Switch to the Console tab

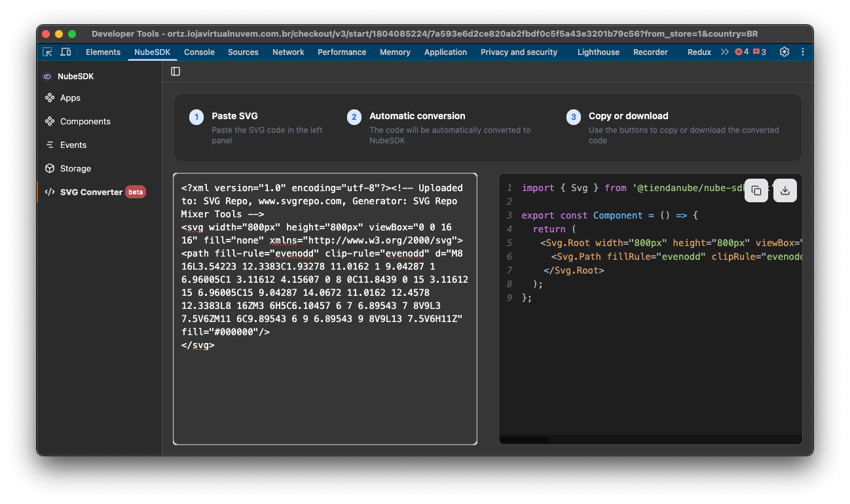point(199,52)
